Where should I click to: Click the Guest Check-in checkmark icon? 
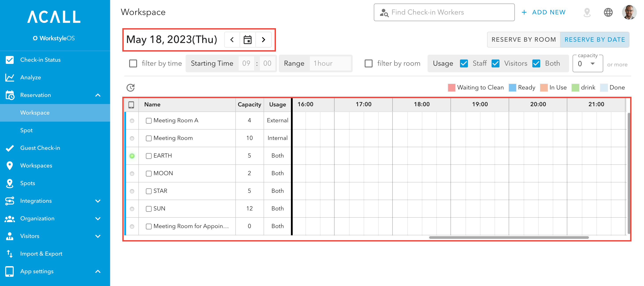pos(9,148)
